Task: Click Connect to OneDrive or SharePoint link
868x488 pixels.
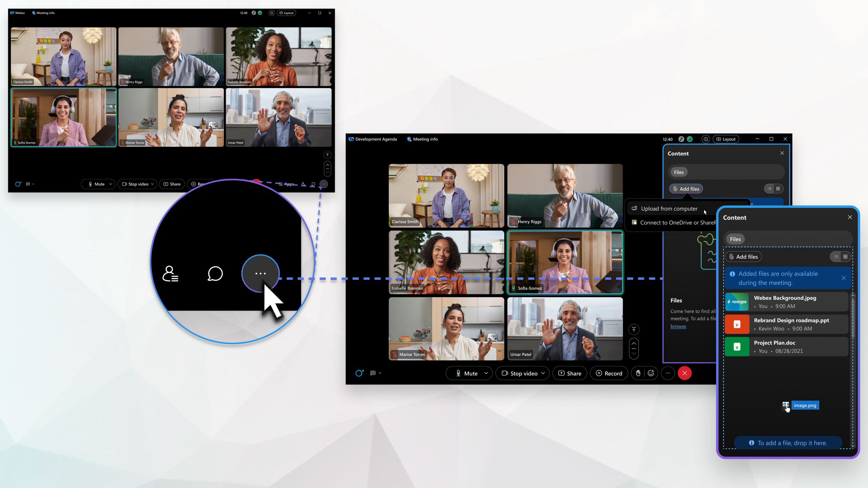Action: [678, 222]
